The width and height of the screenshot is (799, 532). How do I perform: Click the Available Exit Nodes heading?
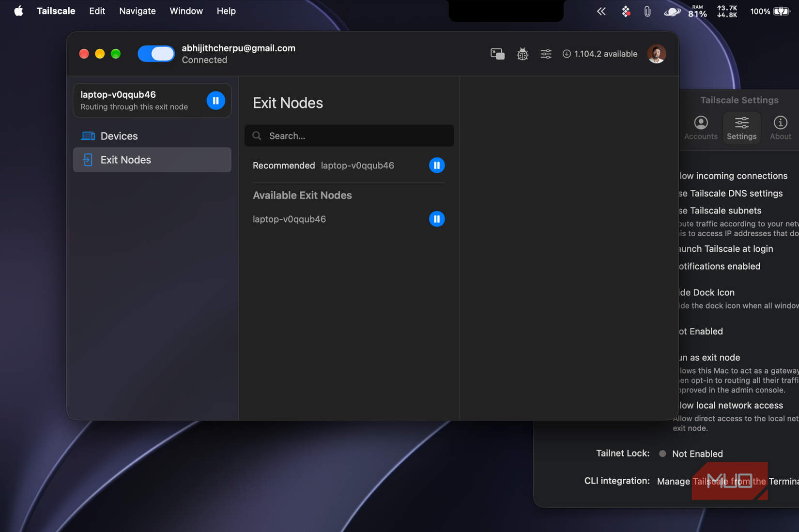pyautogui.click(x=302, y=195)
